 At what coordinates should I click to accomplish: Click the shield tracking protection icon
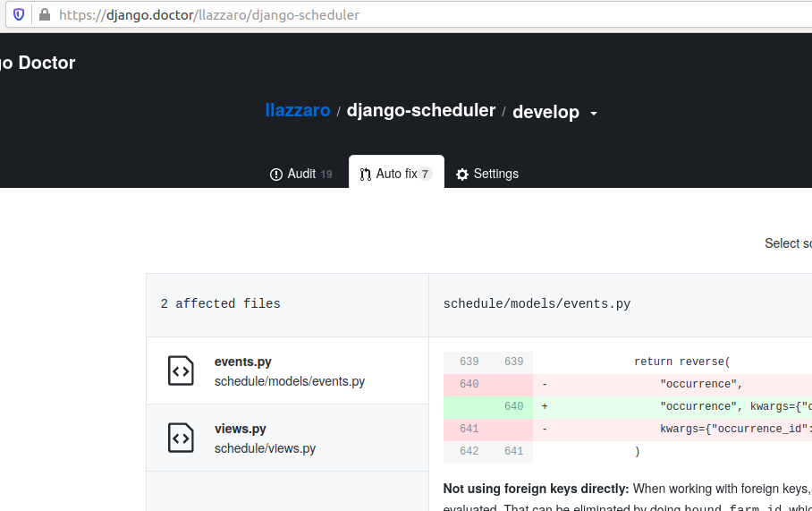19,14
